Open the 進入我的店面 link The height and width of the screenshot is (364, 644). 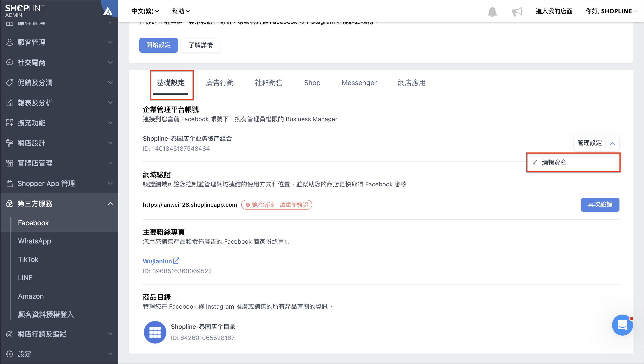point(554,11)
